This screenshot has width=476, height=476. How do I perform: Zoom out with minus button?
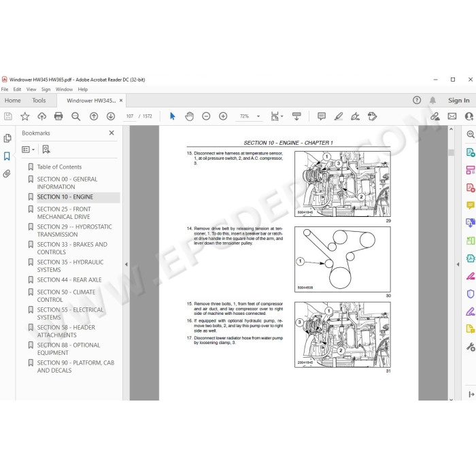(206, 116)
